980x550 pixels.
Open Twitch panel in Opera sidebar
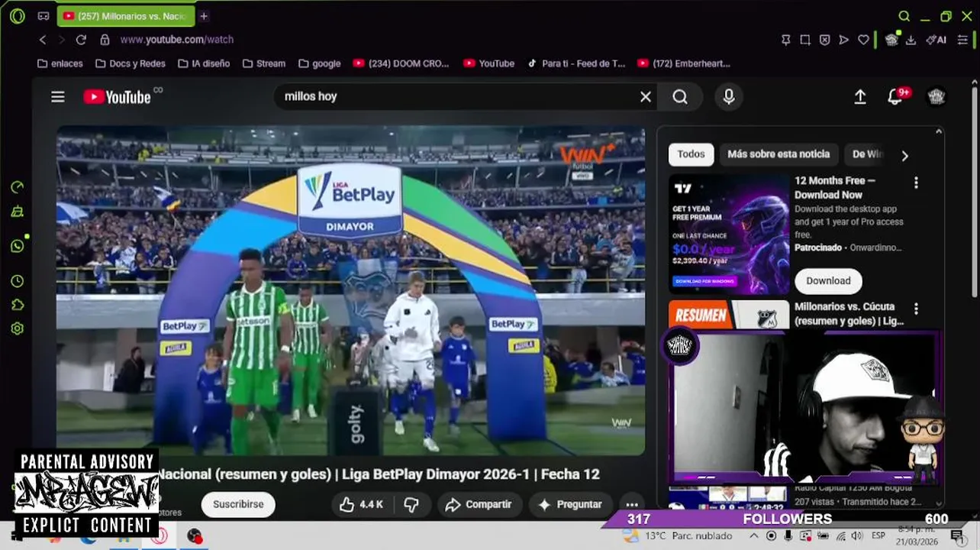(x=18, y=212)
